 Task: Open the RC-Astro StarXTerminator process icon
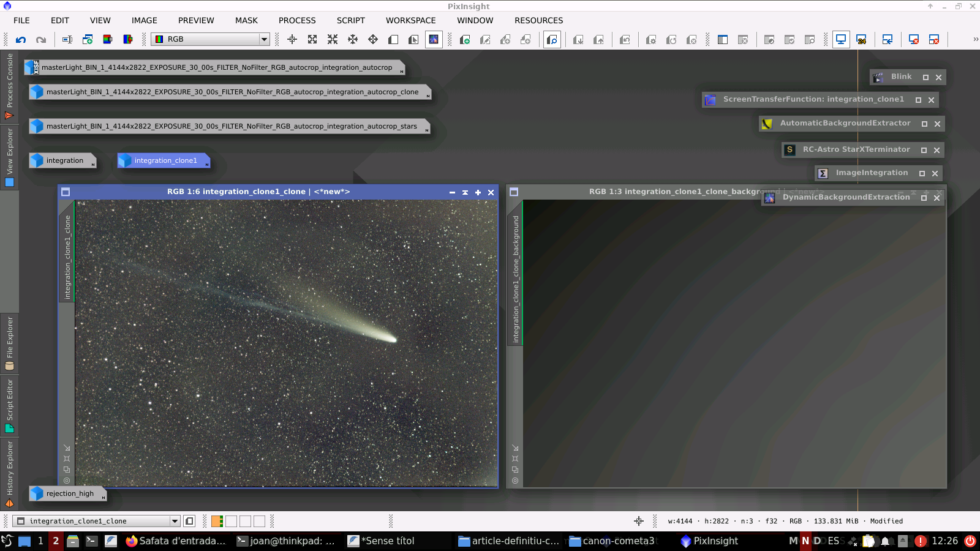pyautogui.click(x=856, y=150)
